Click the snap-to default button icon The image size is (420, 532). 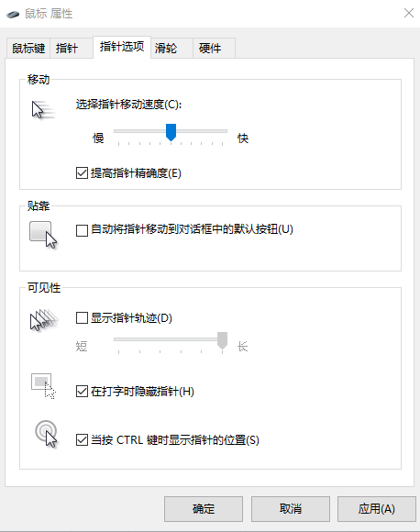[43, 235]
